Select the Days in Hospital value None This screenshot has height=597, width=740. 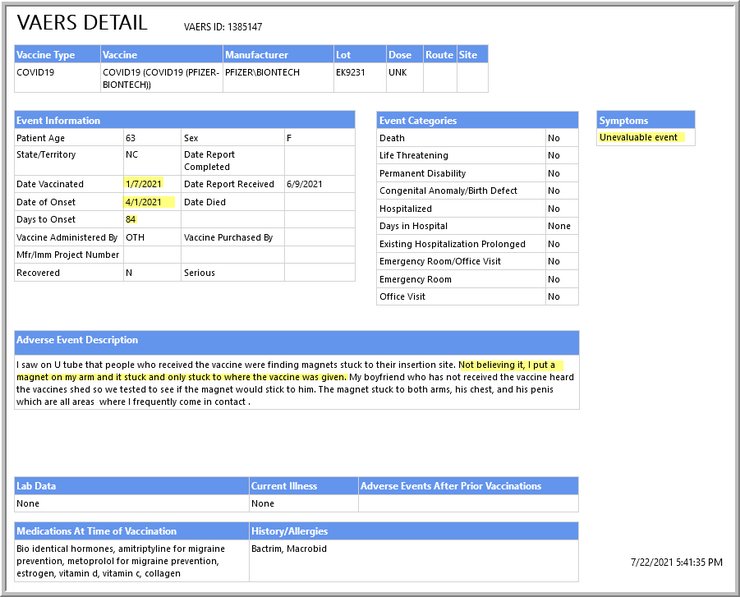559,226
